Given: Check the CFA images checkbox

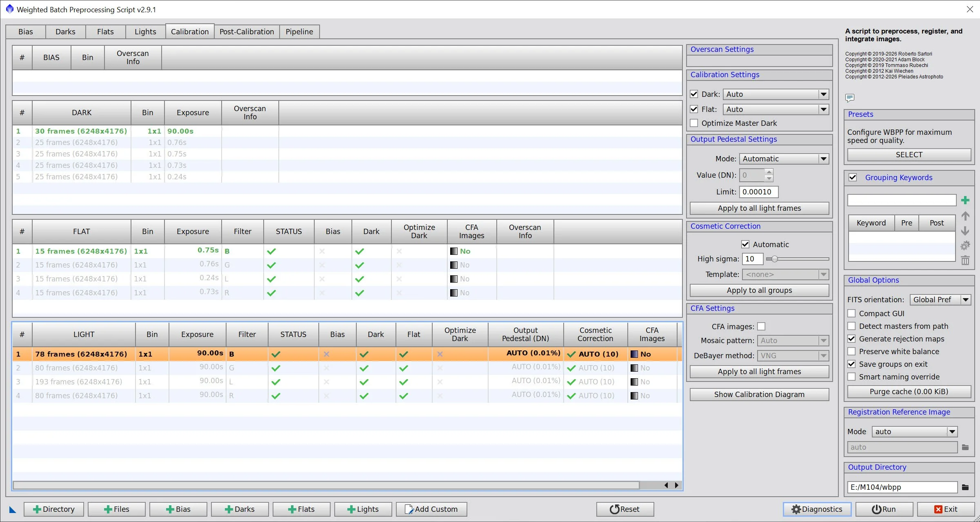Looking at the screenshot, I should coord(761,326).
